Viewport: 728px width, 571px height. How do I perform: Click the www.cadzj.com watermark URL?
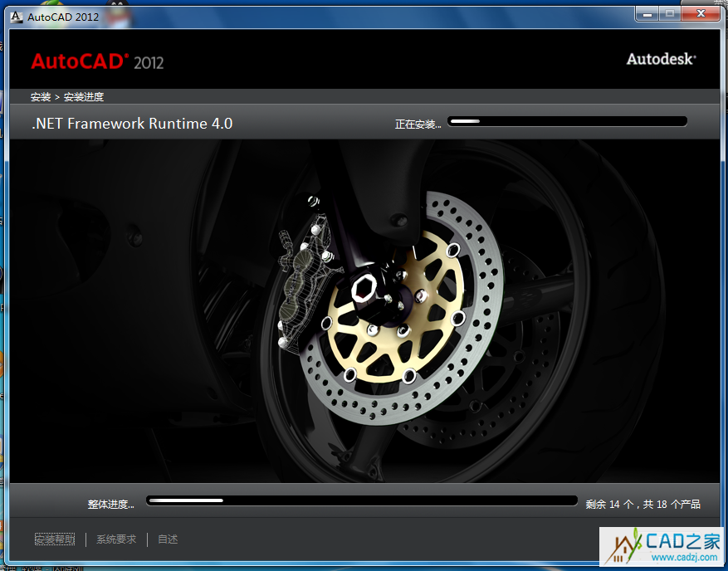[x=681, y=559]
